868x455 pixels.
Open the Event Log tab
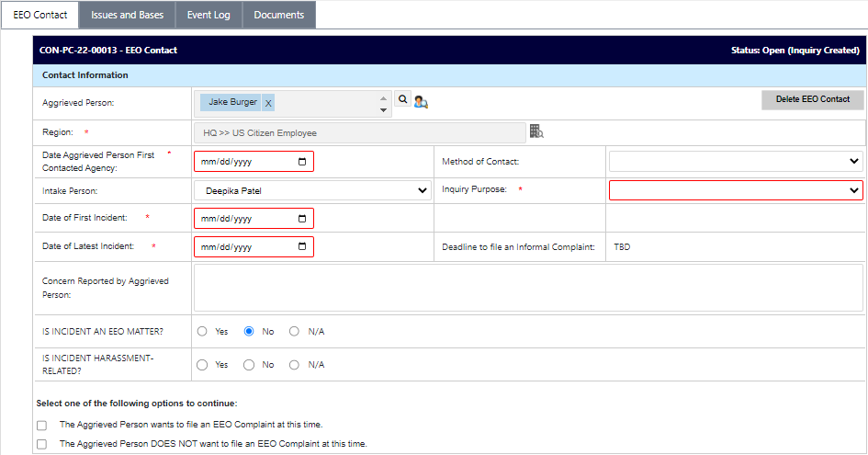(x=209, y=15)
